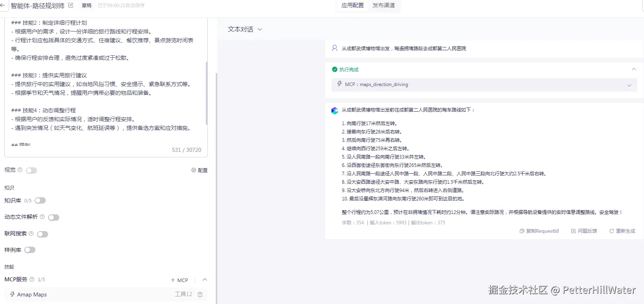Screen dimensions: 644x304
Task: Expand the MCP maps_direction_driving details
Action: click(x=629, y=85)
